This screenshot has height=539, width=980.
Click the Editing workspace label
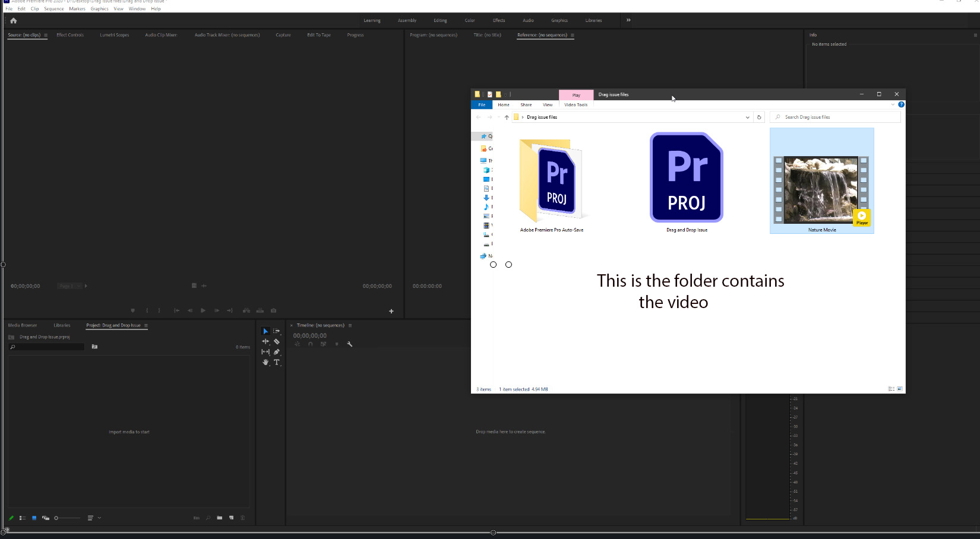tap(440, 20)
